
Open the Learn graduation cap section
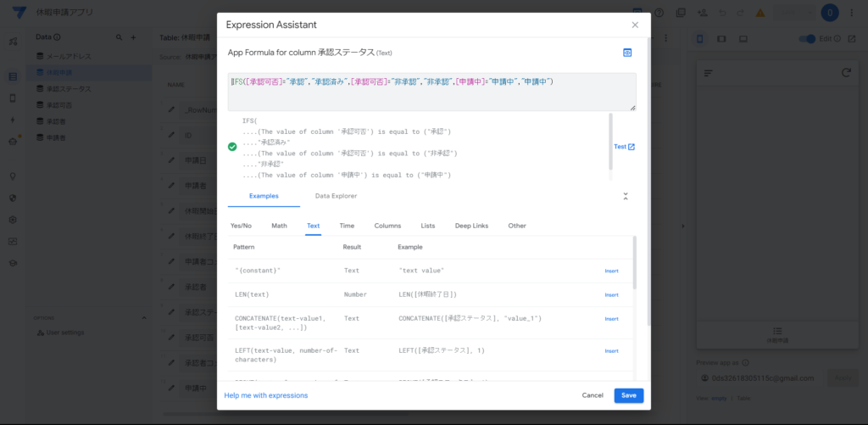(13, 263)
